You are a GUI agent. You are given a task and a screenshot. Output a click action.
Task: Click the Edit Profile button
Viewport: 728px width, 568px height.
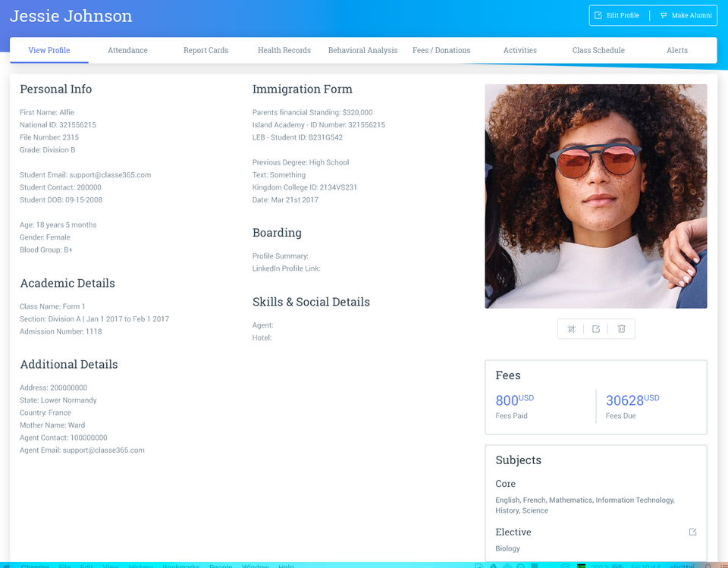coord(617,15)
